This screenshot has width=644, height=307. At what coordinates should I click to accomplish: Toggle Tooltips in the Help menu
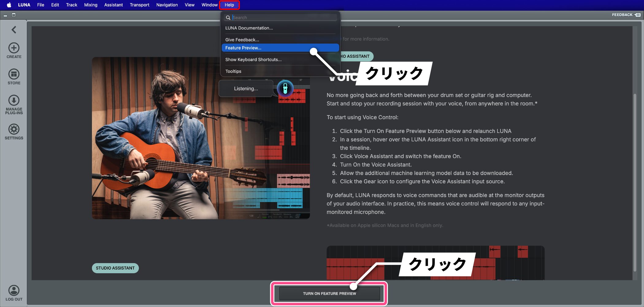(x=233, y=71)
